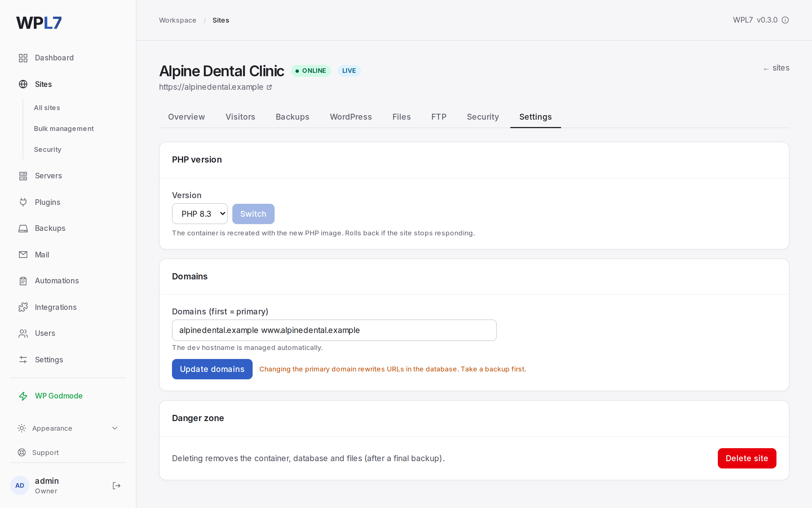812x508 pixels.
Task: Open the Dashboard grid icon
Action: click(23, 58)
